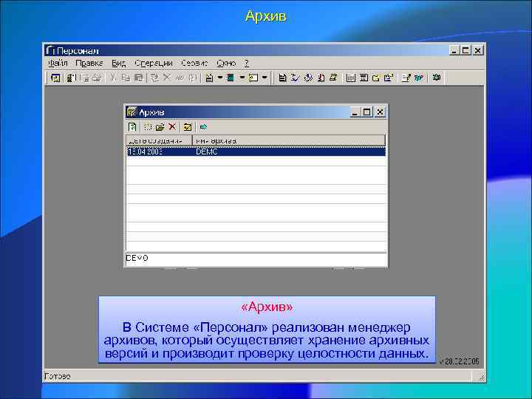
Task: Click the calculator-style table icon
Action: click(364, 78)
